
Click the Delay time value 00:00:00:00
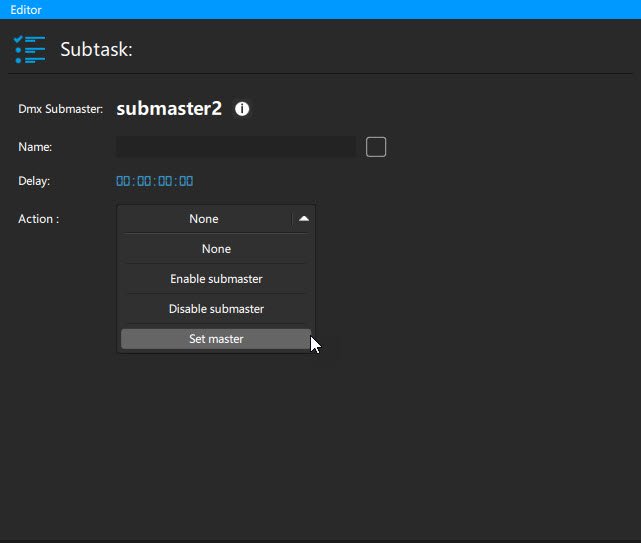pos(155,181)
